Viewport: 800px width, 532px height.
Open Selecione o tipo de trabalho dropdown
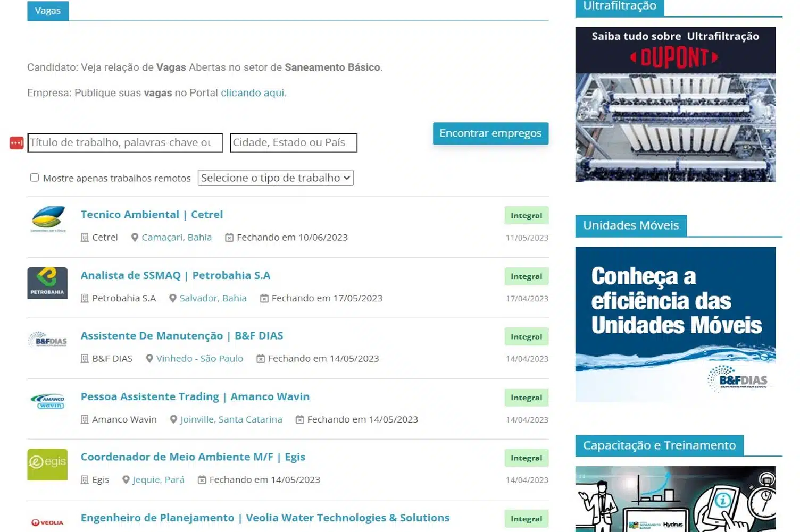tap(276, 178)
